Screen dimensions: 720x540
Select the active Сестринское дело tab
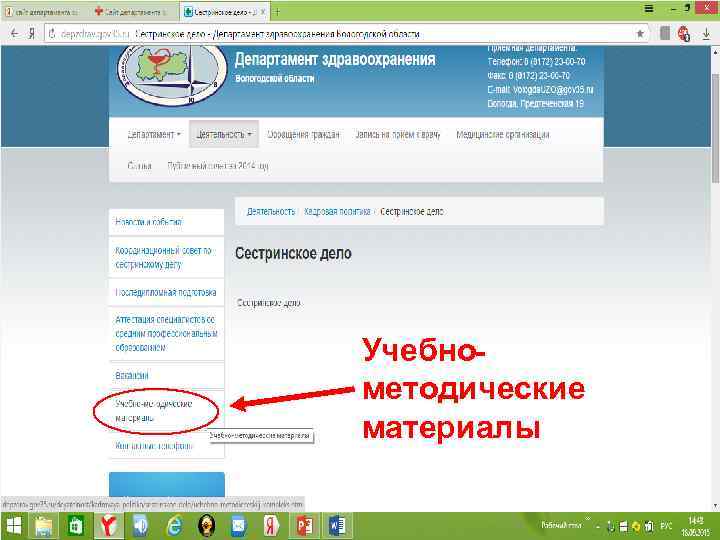tap(224, 12)
